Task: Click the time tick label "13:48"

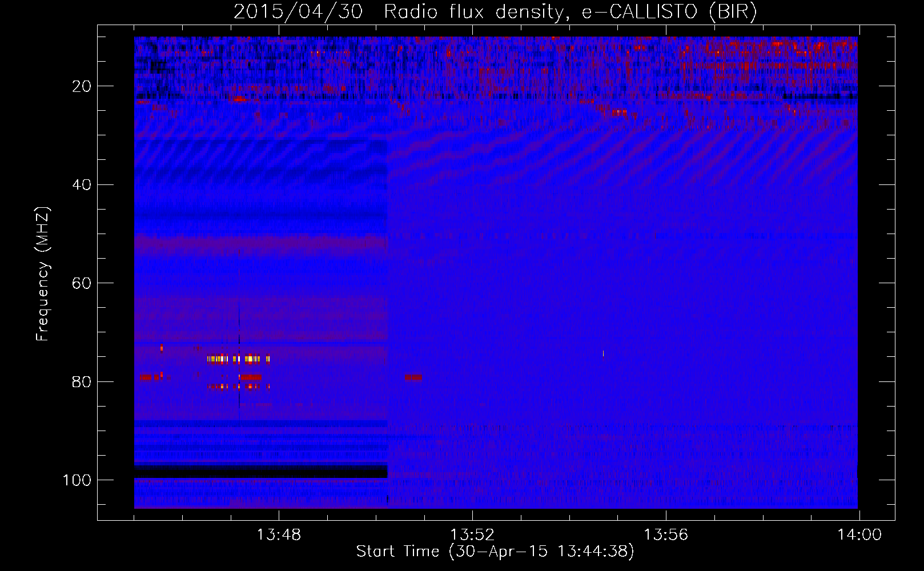Action: coord(279,535)
